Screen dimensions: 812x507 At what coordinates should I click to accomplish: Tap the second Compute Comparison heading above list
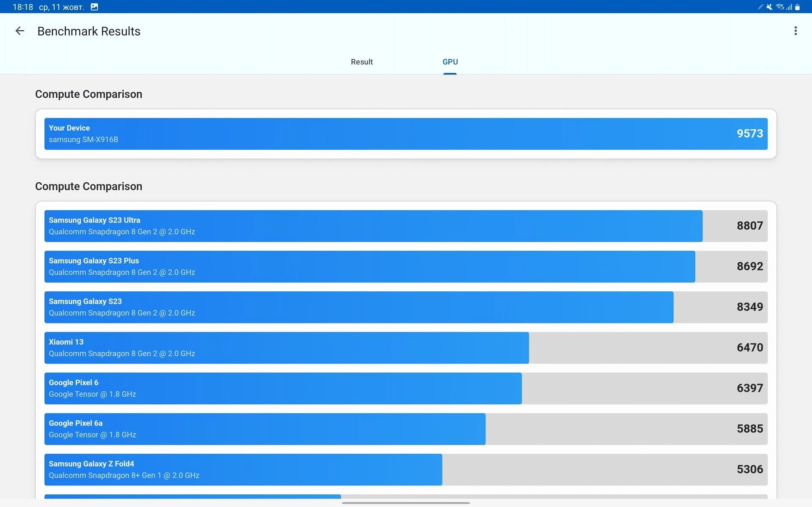(88, 186)
